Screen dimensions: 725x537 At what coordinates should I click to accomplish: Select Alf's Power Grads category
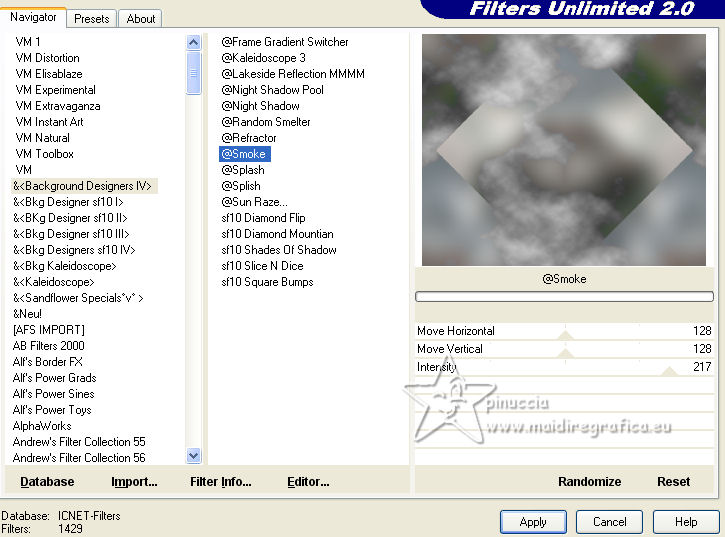click(x=55, y=378)
